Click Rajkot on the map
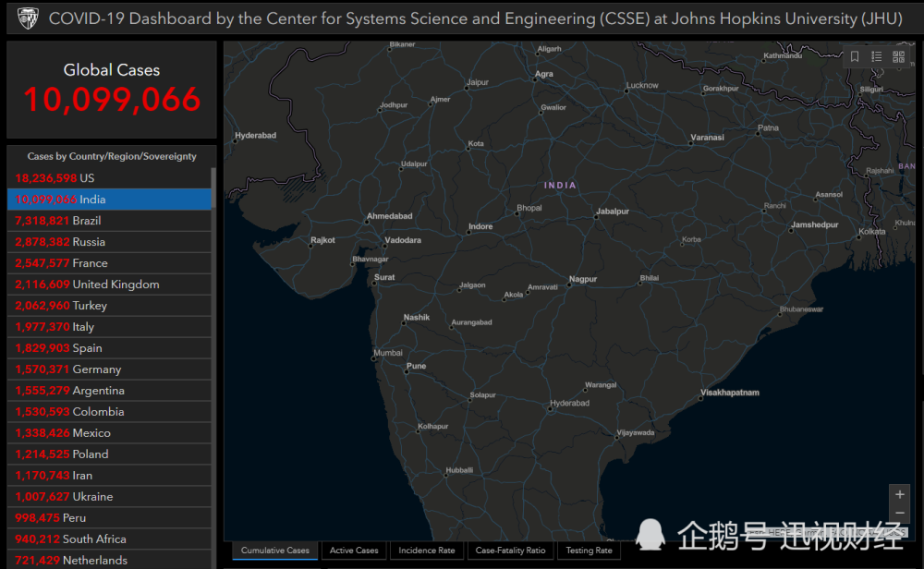924x569 pixels. click(322, 240)
